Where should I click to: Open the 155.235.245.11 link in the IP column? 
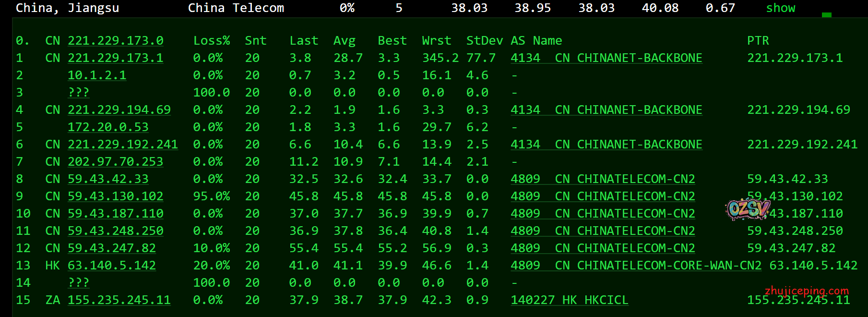click(x=119, y=300)
